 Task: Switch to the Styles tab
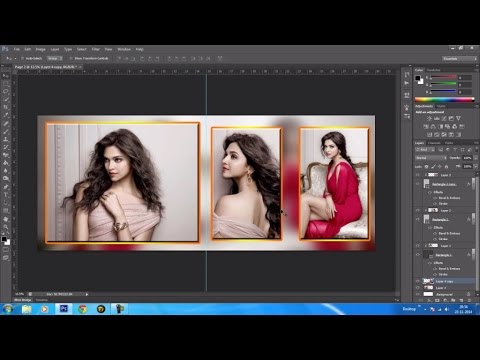tap(441, 106)
